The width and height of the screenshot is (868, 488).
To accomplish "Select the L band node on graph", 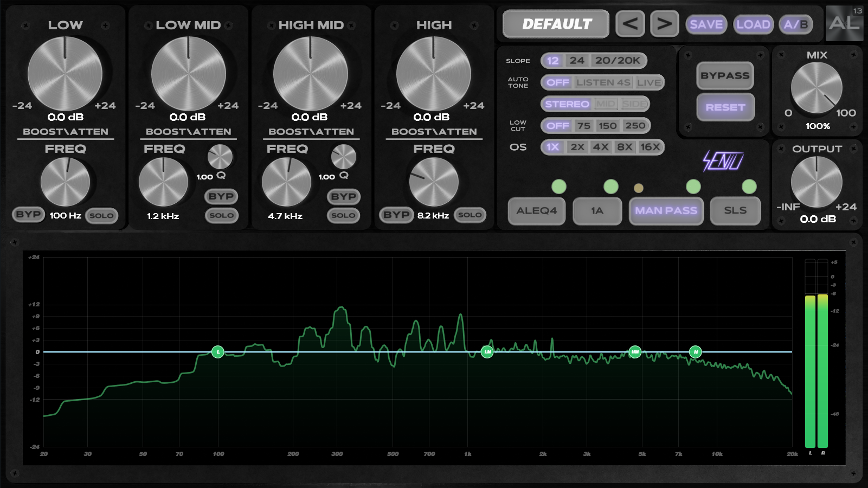I will point(217,352).
